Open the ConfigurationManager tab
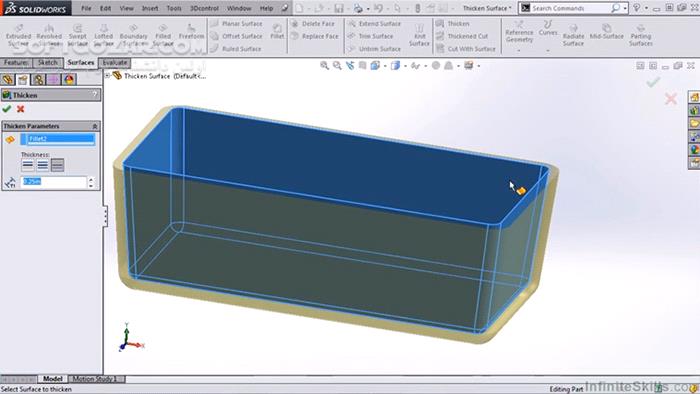700x394 pixels. click(x=38, y=79)
